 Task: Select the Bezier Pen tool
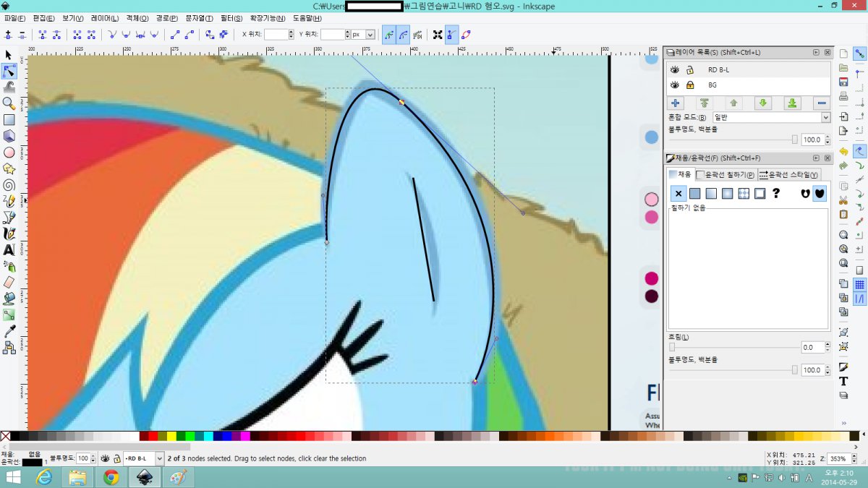tap(9, 217)
